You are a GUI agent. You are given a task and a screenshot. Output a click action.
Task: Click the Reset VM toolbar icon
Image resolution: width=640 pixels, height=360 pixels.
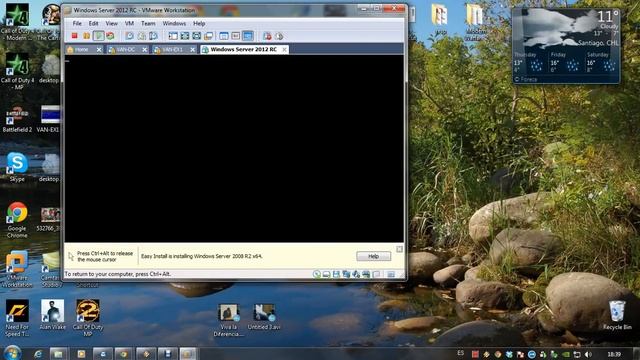tap(110, 36)
